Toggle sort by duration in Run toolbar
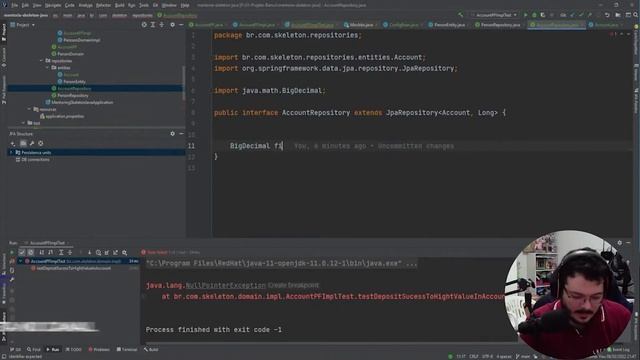Viewport: 640px width, 360px height. tap(51, 252)
